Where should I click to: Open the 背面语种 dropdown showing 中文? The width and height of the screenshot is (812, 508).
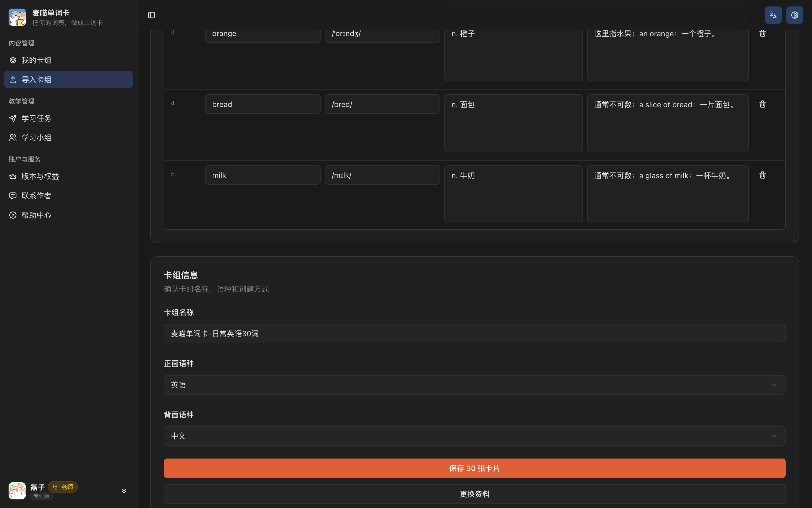tap(474, 436)
